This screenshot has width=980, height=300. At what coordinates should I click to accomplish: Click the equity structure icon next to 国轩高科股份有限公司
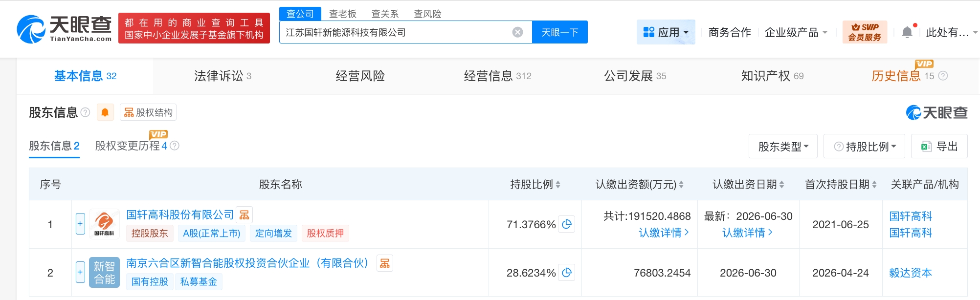245,214
